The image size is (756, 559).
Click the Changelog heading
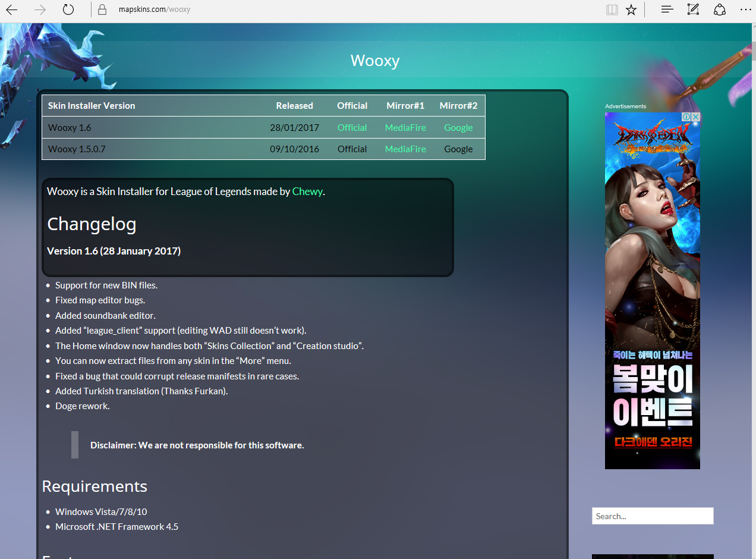(x=92, y=224)
